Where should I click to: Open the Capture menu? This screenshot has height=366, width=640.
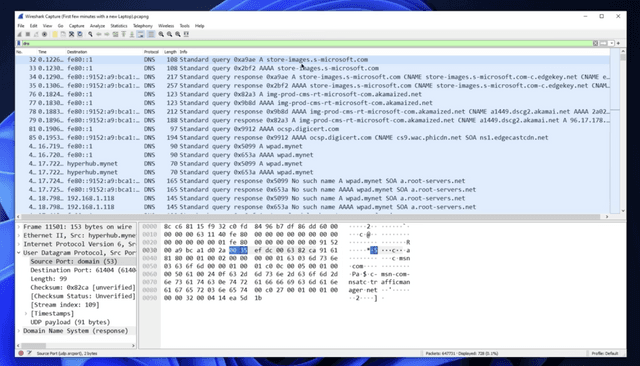[x=76, y=26]
